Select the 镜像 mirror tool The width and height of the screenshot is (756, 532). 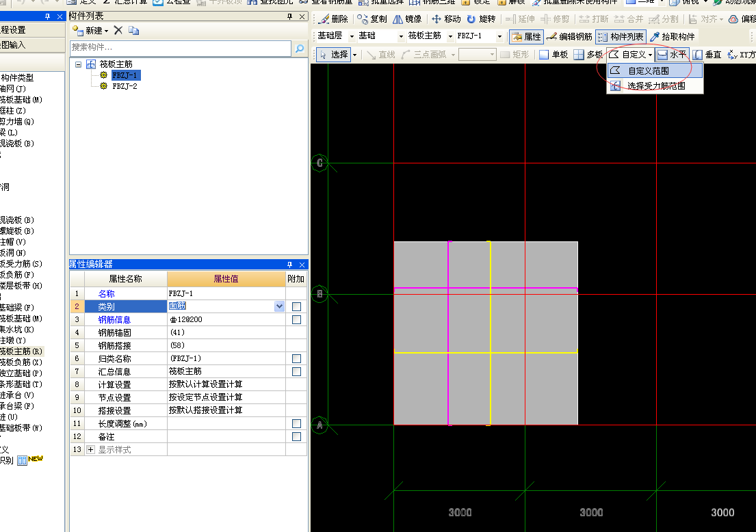[x=407, y=18]
